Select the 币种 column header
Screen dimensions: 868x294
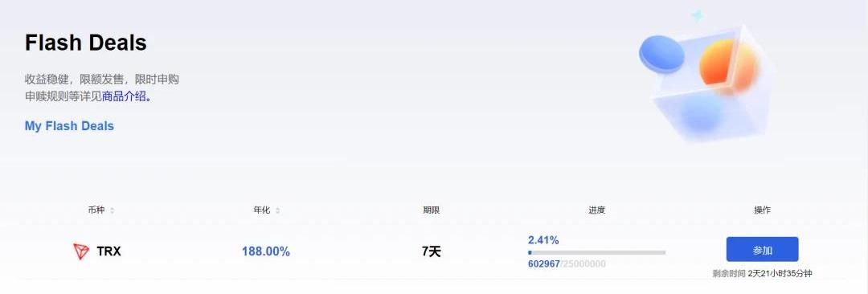click(96, 210)
